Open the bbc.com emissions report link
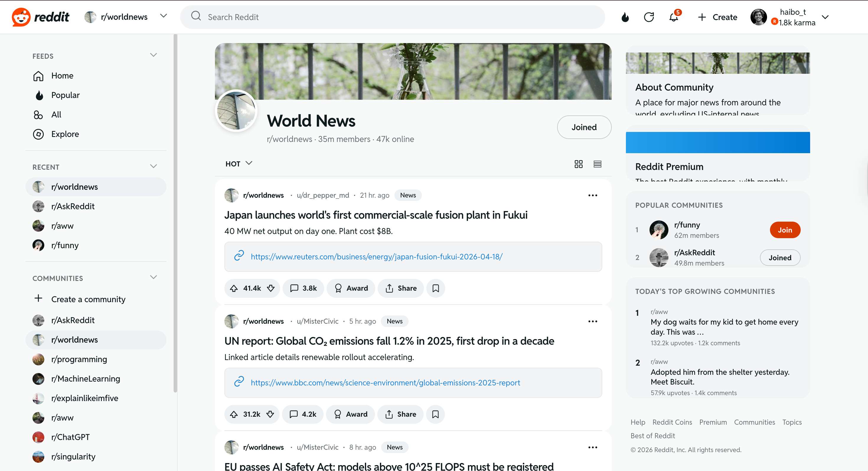The width and height of the screenshot is (868, 471). 385,383
